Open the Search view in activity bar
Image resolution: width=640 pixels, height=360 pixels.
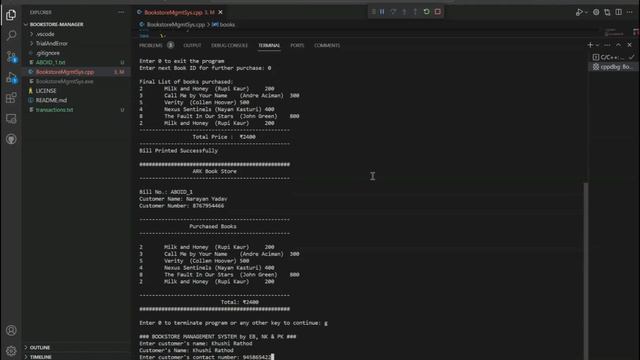point(11,36)
